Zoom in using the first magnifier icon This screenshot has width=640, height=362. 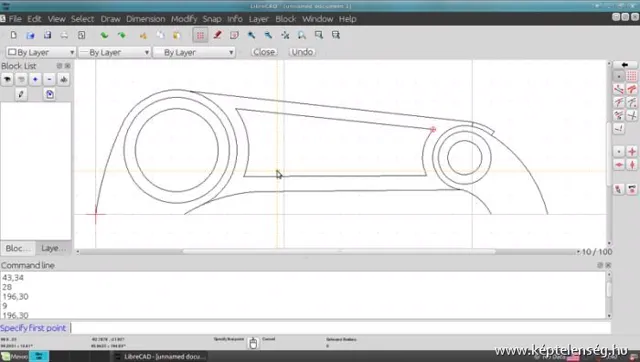click(251, 35)
